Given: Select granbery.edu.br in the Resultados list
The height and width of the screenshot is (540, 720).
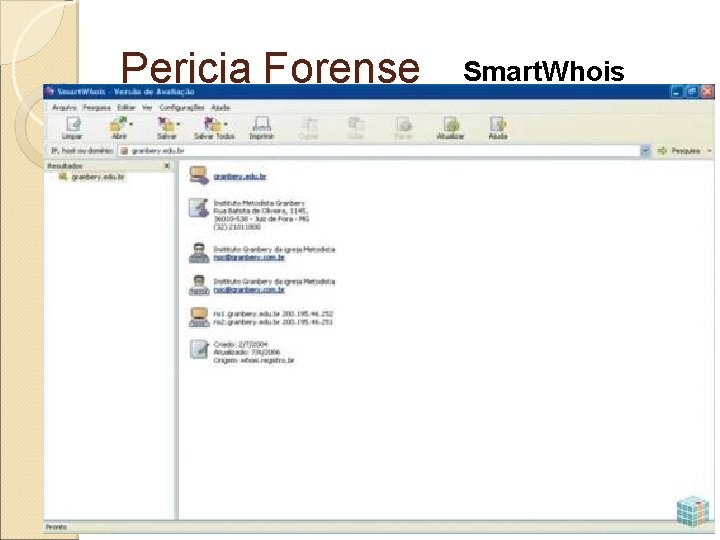Looking at the screenshot, I should pos(98,177).
